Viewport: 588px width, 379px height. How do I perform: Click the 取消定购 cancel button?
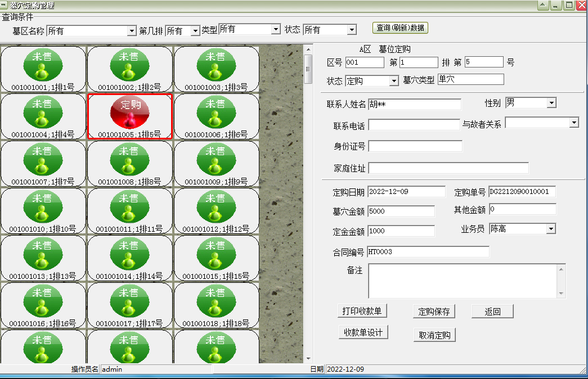(x=434, y=335)
